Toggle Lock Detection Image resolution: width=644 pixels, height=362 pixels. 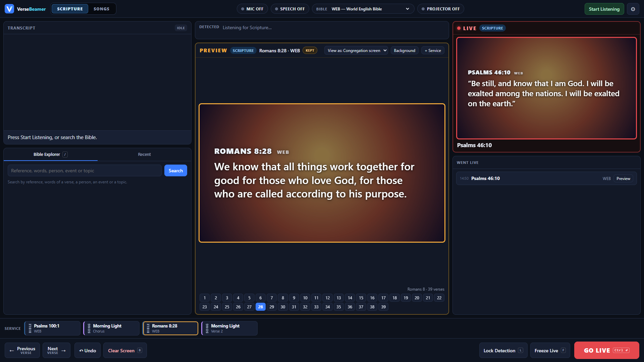pyautogui.click(x=503, y=351)
